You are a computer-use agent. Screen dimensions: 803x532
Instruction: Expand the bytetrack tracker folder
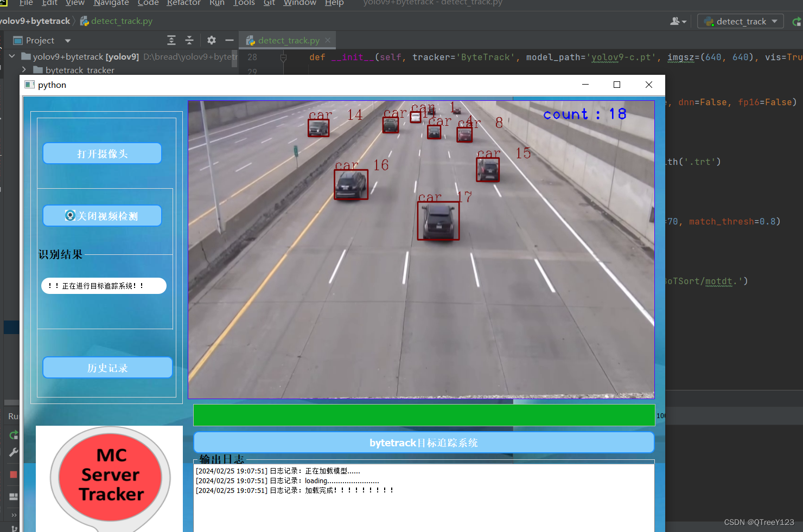pos(23,69)
